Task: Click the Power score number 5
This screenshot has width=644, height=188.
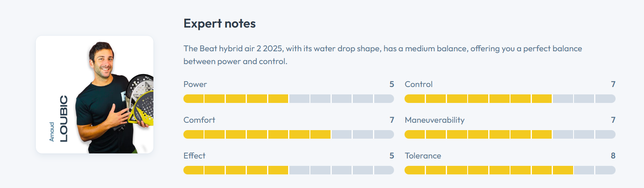Action: (392, 84)
